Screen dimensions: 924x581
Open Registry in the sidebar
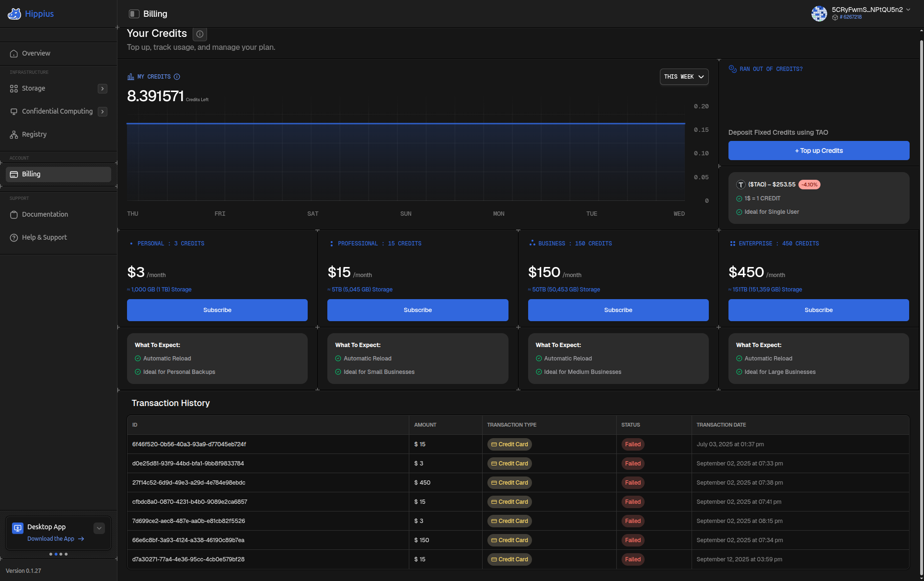pyautogui.click(x=58, y=134)
